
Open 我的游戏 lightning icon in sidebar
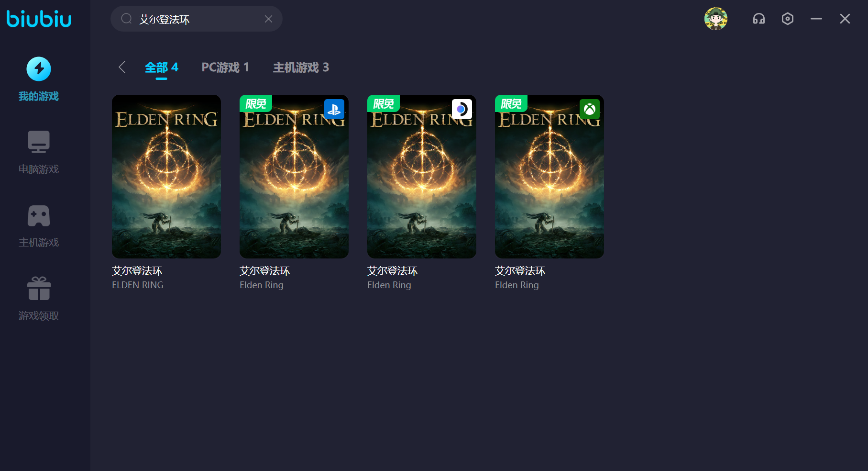[x=39, y=69]
